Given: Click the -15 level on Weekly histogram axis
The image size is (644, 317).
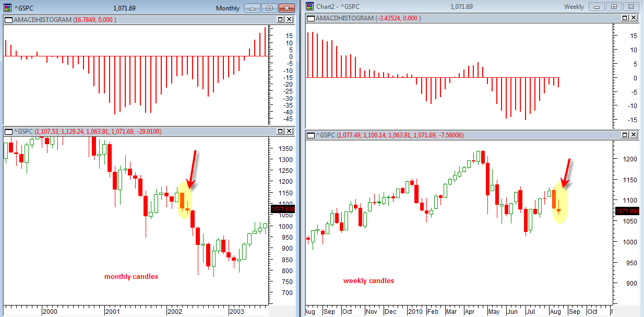Looking at the screenshot, I should pos(631,120).
